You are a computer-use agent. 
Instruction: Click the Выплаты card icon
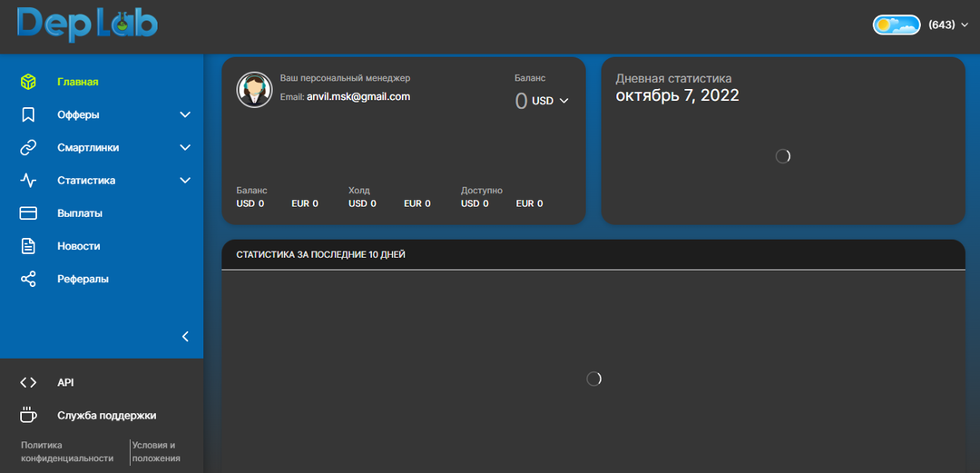tap(28, 213)
